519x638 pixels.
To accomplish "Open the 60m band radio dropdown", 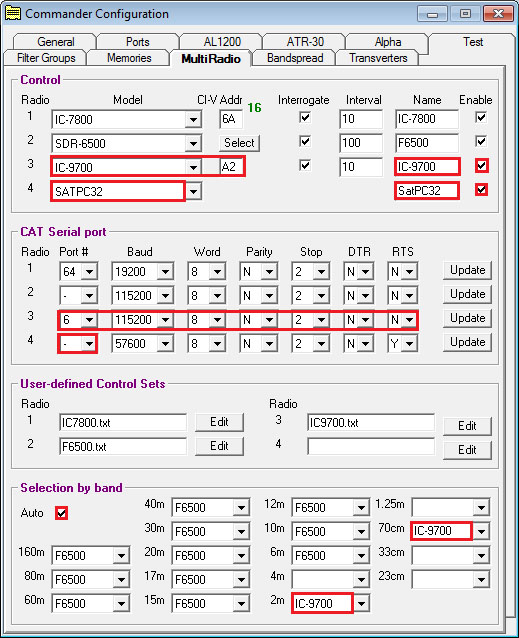I will [121, 603].
